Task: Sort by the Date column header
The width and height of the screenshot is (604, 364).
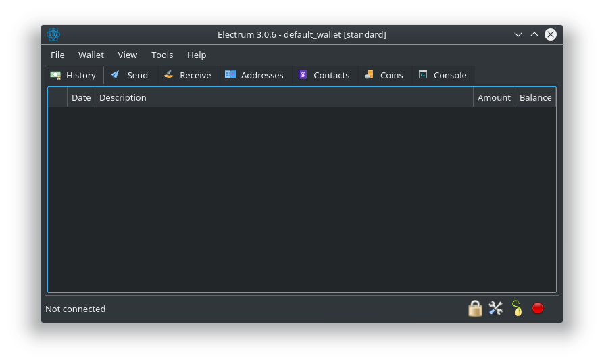Action: 81,97
